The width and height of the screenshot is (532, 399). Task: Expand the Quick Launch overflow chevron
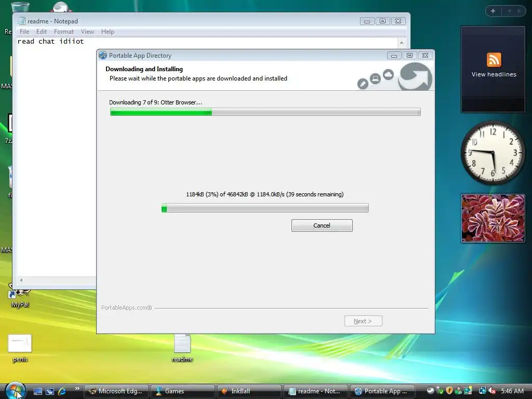77,389
